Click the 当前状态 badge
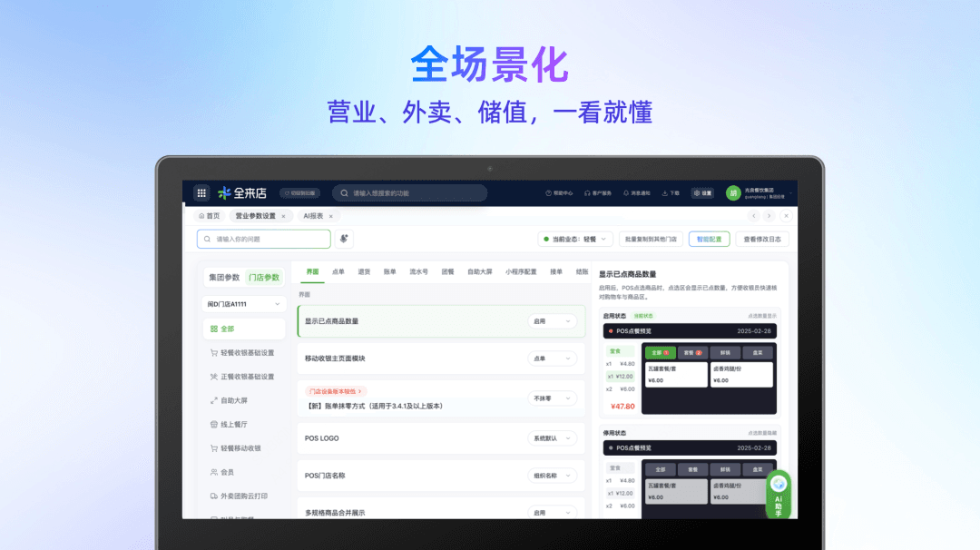980x550 pixels. 643,316
